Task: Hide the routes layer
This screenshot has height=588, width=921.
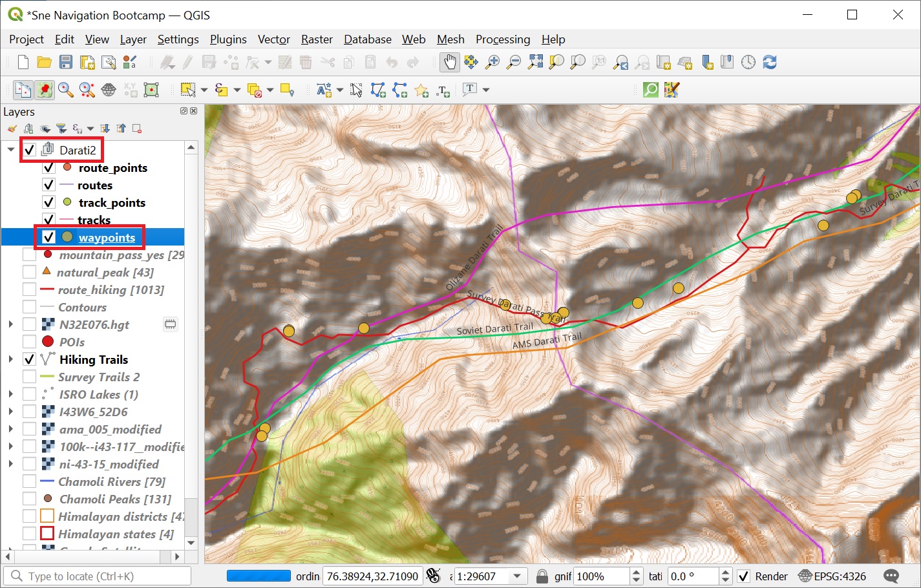Action: tap(48, 185)
